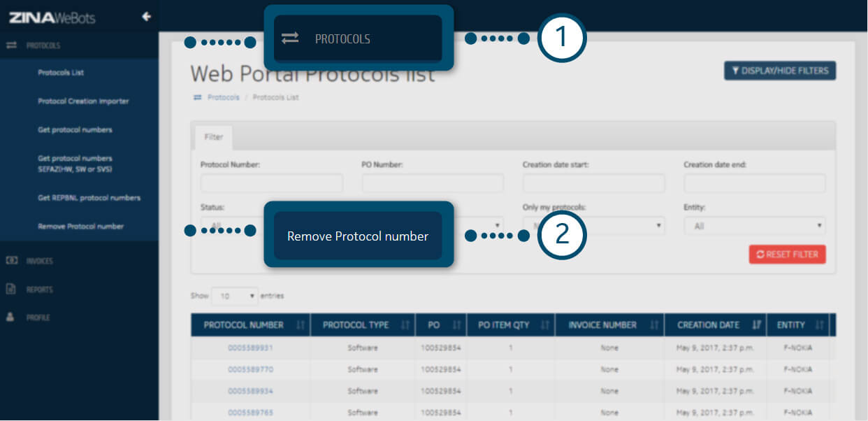Sort by Invoice Number column arrows
The image size is (868, 421).
click(653, 325)
